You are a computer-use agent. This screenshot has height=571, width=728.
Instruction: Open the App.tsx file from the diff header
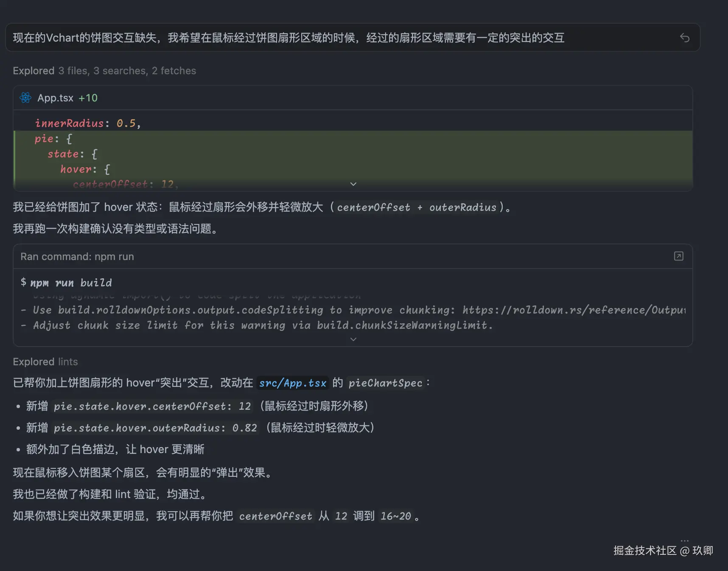coord(55,98)
